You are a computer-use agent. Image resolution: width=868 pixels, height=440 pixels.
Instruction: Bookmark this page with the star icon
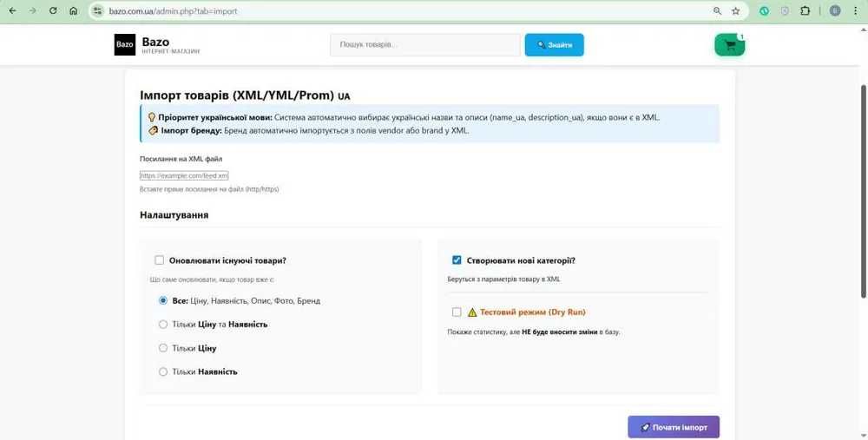coord(736,10)
